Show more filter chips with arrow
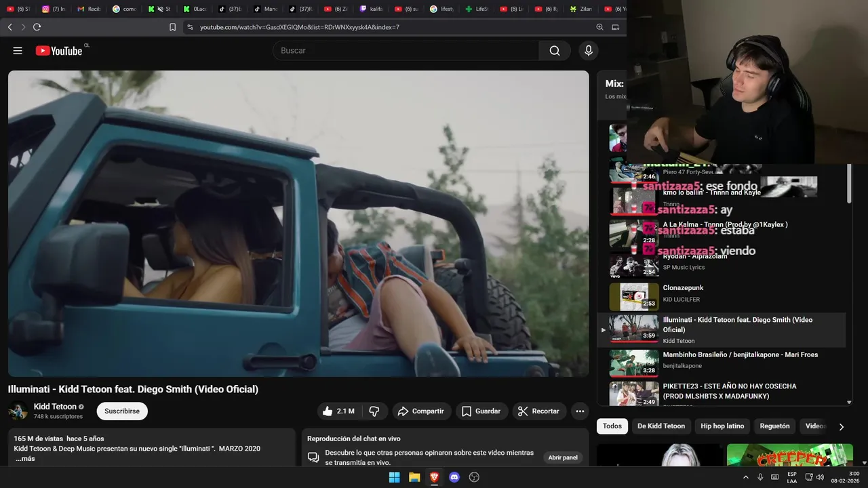The width and height of the screenshot is (868, 488). [x=842, y=427]
